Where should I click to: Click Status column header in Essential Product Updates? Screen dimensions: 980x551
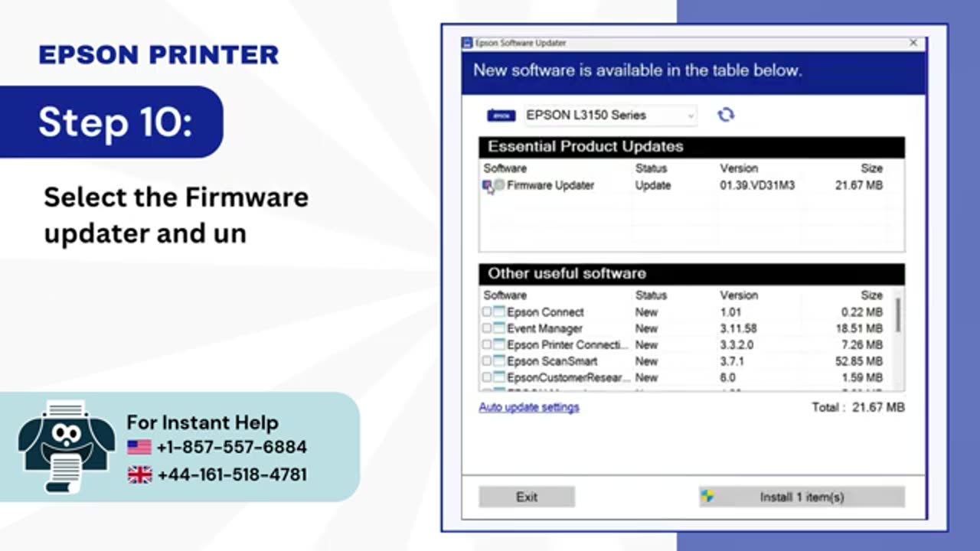(x=651, y=168)
